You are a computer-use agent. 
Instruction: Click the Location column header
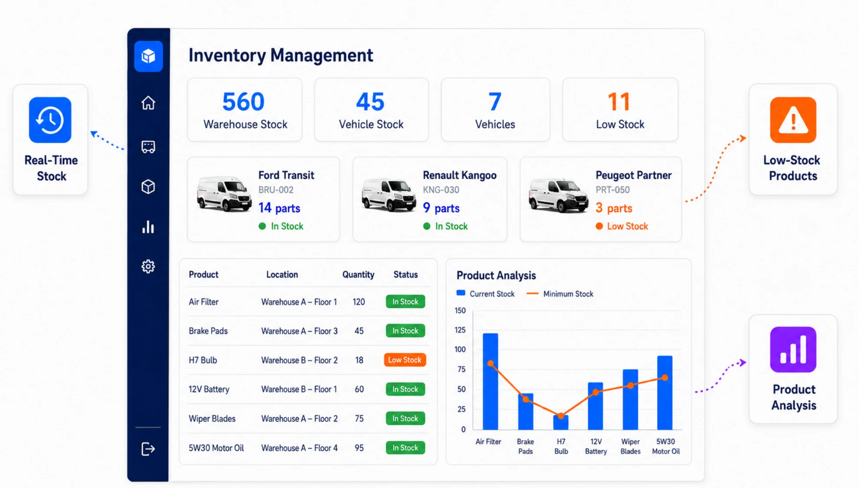[282, 275]
